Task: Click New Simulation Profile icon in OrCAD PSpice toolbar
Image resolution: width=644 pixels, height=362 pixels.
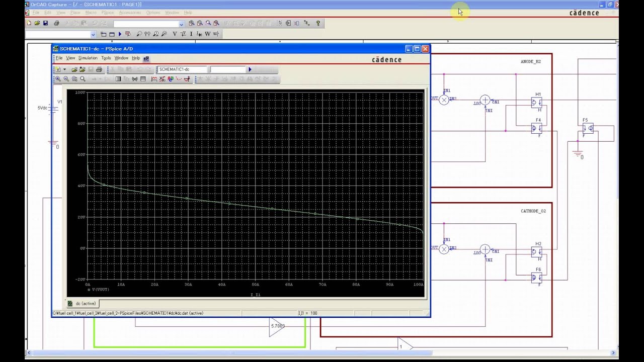Action: (103, 34)
